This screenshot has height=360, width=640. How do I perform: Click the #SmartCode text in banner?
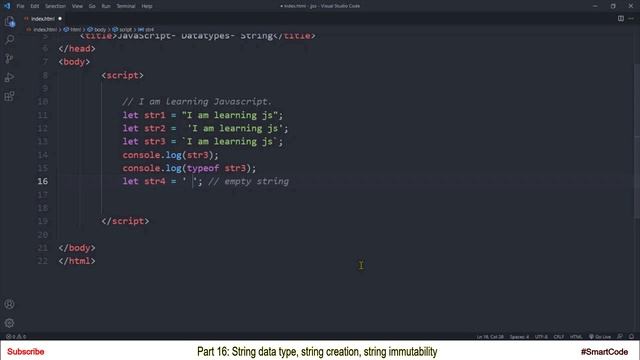pyautogui.click(x=604, y=351)
